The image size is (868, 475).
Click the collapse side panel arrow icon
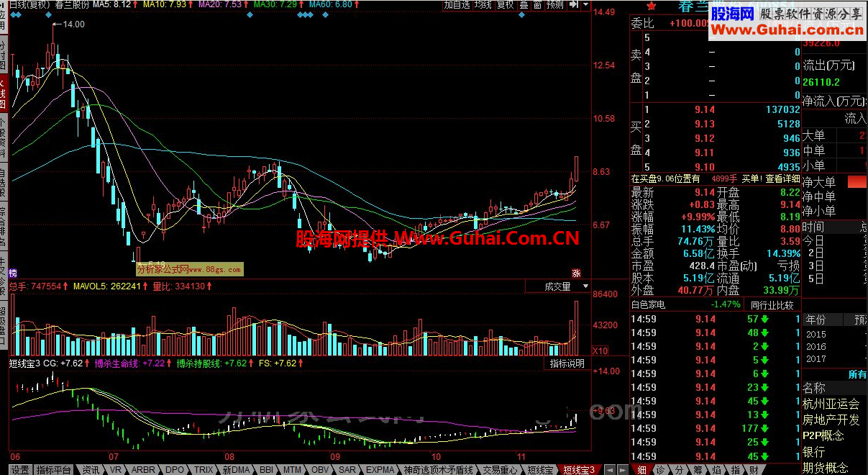575,4
